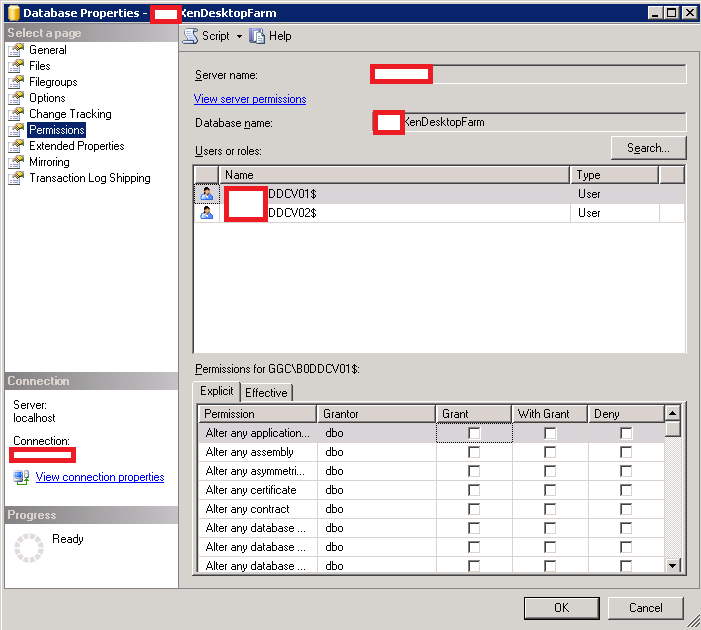The image size is (701, 630).
Task: Select the General page icon
Action: pos(15,50)
